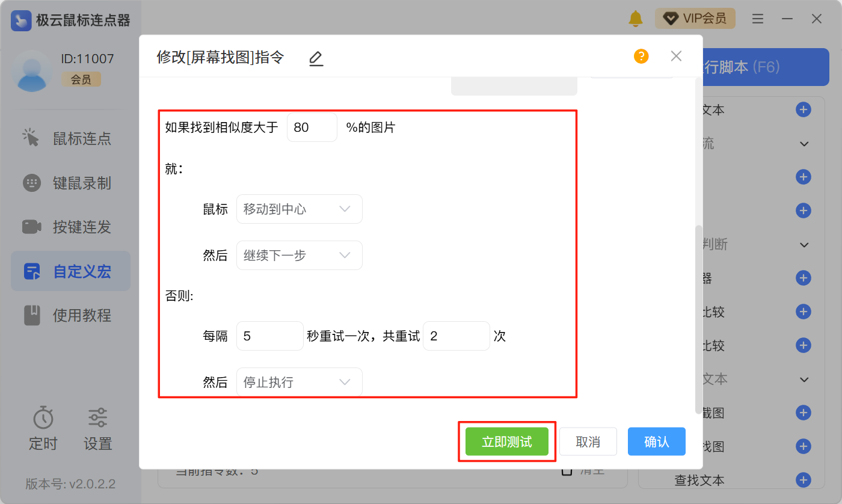Image resolution: width=842 pixels, height=504 pixels.
Task: Click the 取消 button
Action: 588,442
